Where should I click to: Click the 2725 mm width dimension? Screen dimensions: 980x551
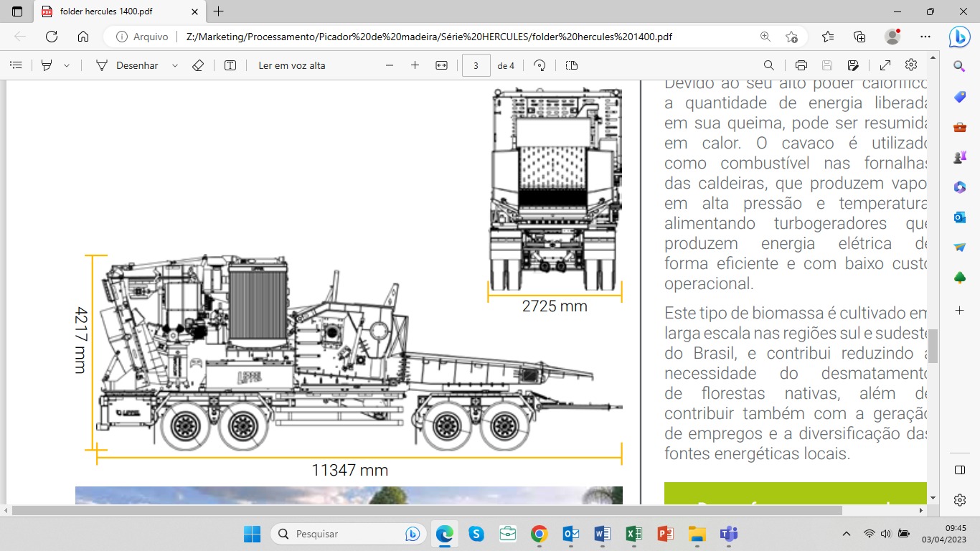(555, 306)
